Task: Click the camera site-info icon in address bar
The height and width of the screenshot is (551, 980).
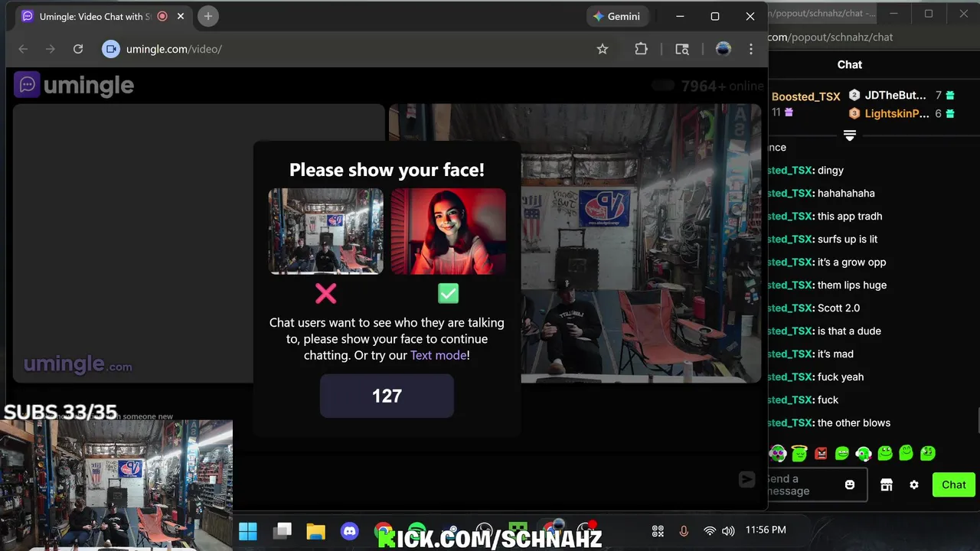Action: click(111, 49)
